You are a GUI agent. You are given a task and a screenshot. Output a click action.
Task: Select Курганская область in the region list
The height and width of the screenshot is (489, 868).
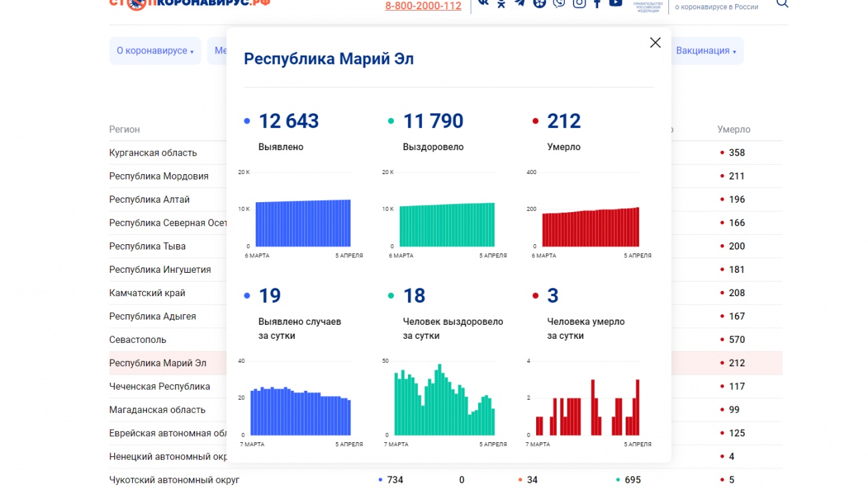(153, 153)
